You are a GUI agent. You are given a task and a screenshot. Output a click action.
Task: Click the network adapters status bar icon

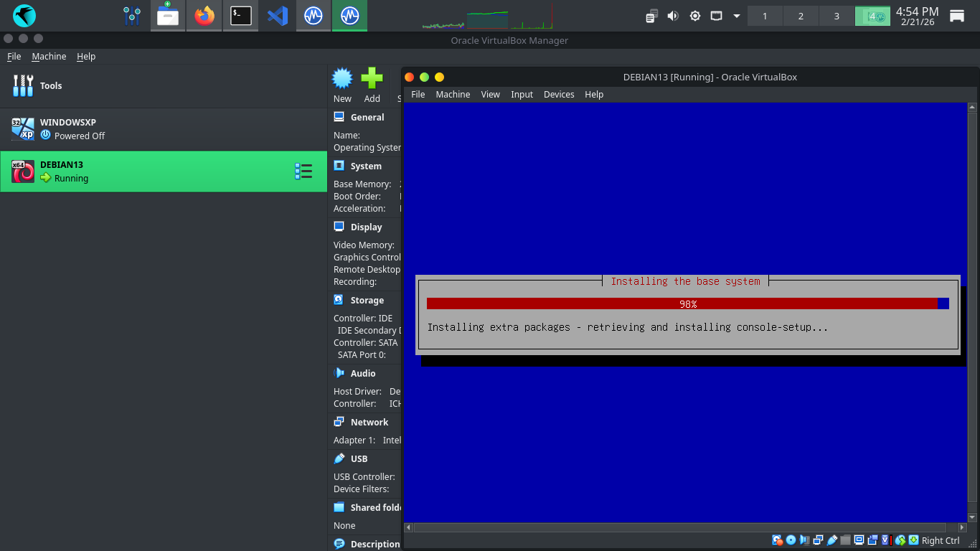coord(818,540)
